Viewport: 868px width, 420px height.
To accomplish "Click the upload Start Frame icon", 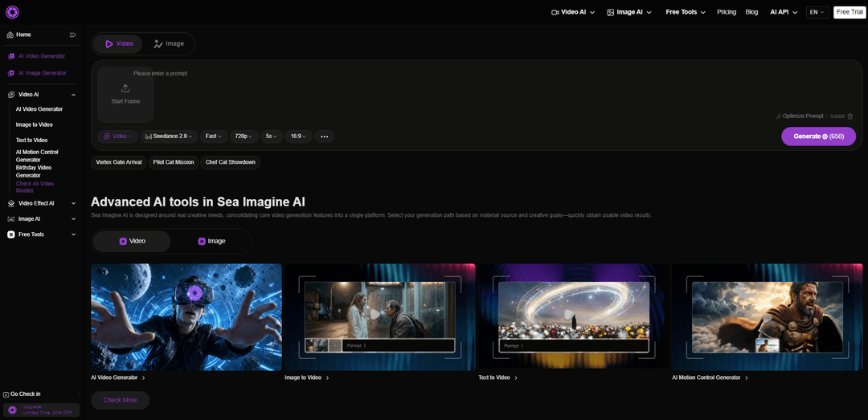I will click(x=125, y=88).
